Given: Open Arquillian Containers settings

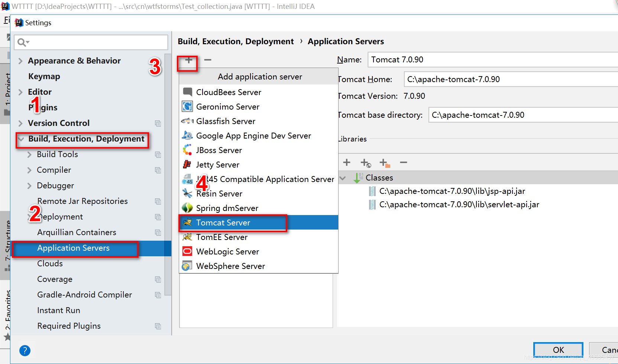Looking at the screenshot, I should [77, 232].
